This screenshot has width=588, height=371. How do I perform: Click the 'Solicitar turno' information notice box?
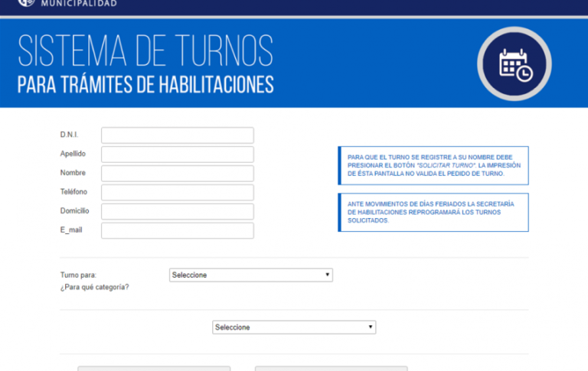[x=433, y=165]
